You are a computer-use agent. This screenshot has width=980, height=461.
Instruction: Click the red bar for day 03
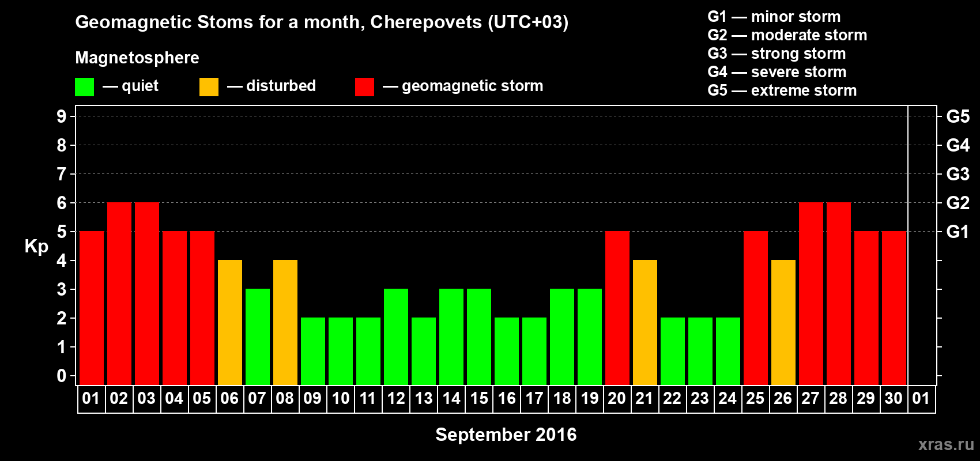tap(147, 293)
